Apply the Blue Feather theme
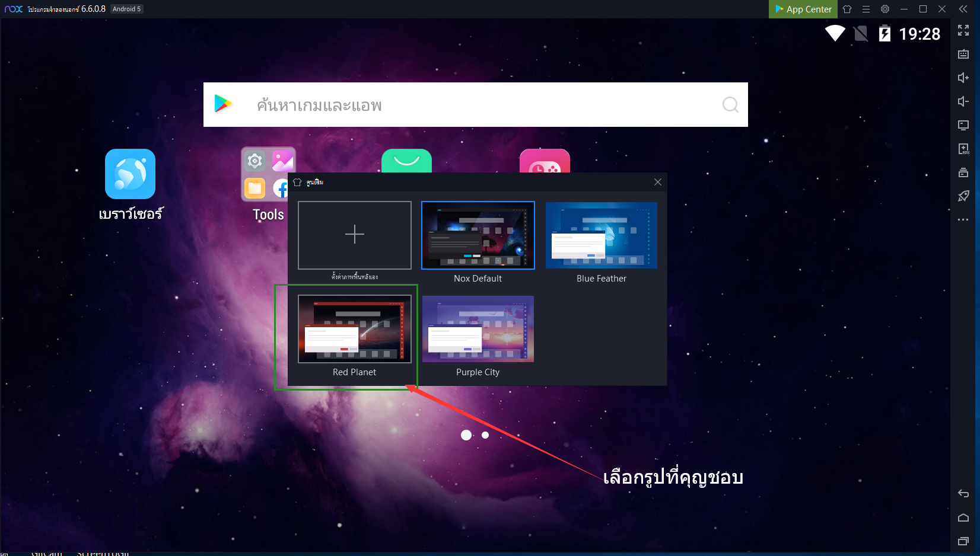Screen dimensions: 980x556 601,235
